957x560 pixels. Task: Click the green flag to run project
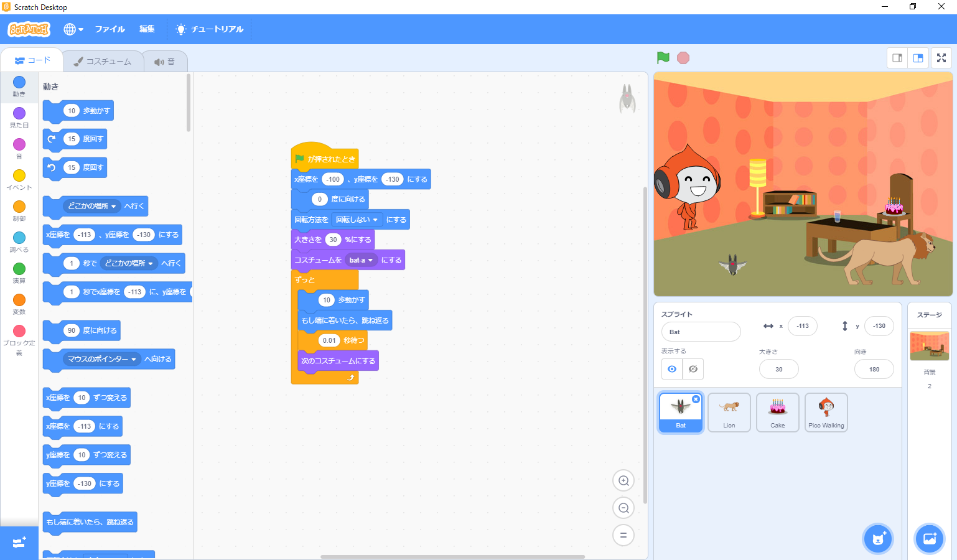[663, 58]
